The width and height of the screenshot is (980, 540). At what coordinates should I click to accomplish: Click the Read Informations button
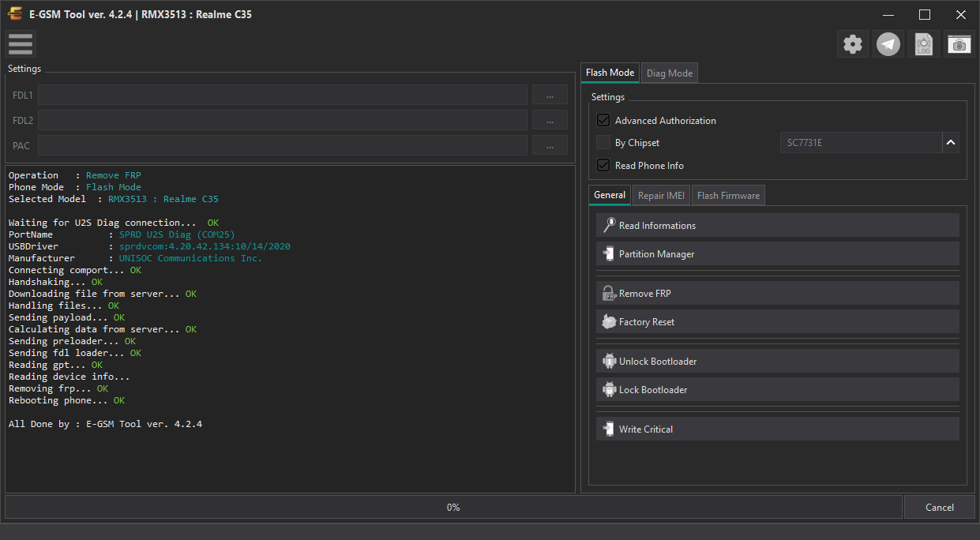[778, 225]
